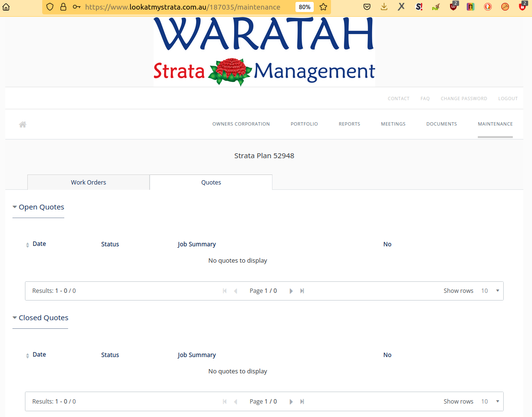Open the Owners Corporation menu

tap(241, 124)
